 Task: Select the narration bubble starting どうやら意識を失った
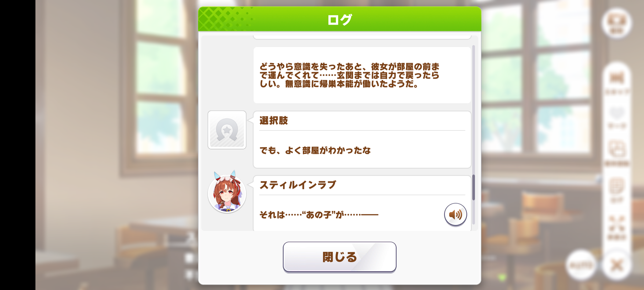[362, 75]
